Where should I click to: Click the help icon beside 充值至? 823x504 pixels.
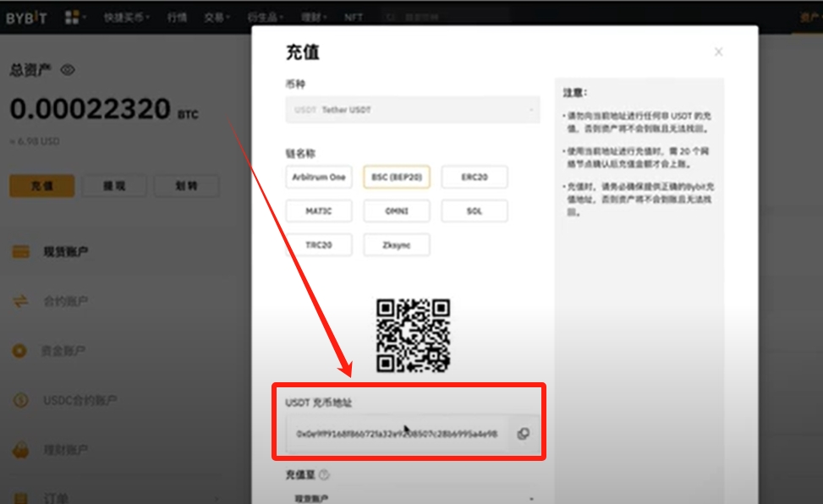324,475
